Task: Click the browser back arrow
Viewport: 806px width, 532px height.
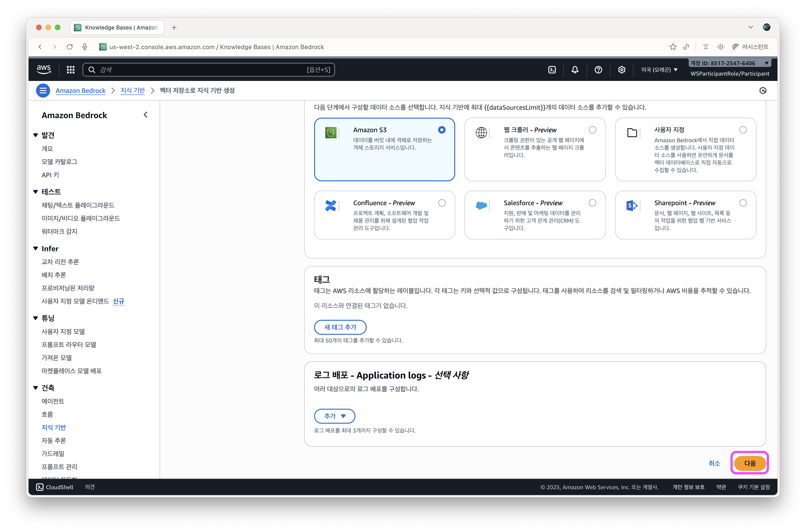Action: 40,47
